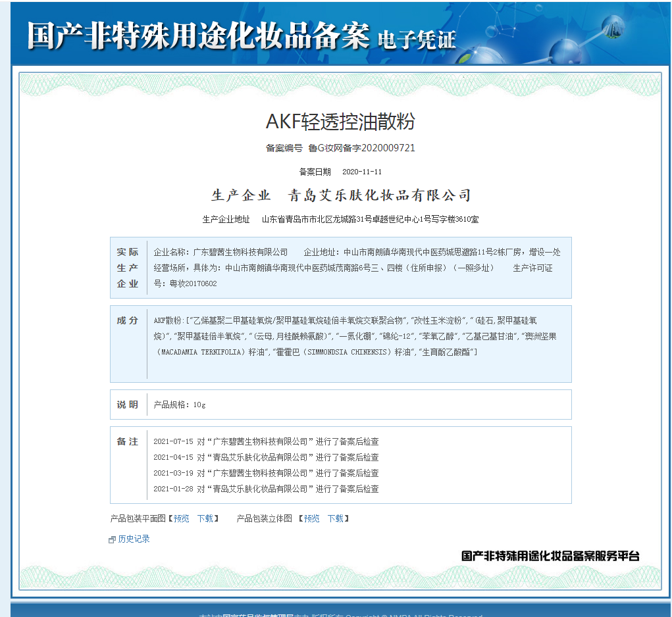Click the 产品规格: 10g text

pyautogui.click(x=180, y=405)
